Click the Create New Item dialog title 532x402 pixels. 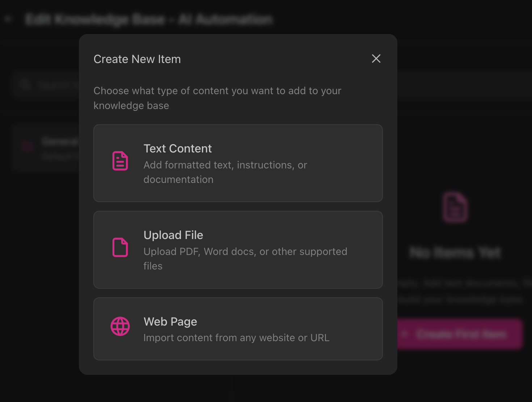[137, 59]
